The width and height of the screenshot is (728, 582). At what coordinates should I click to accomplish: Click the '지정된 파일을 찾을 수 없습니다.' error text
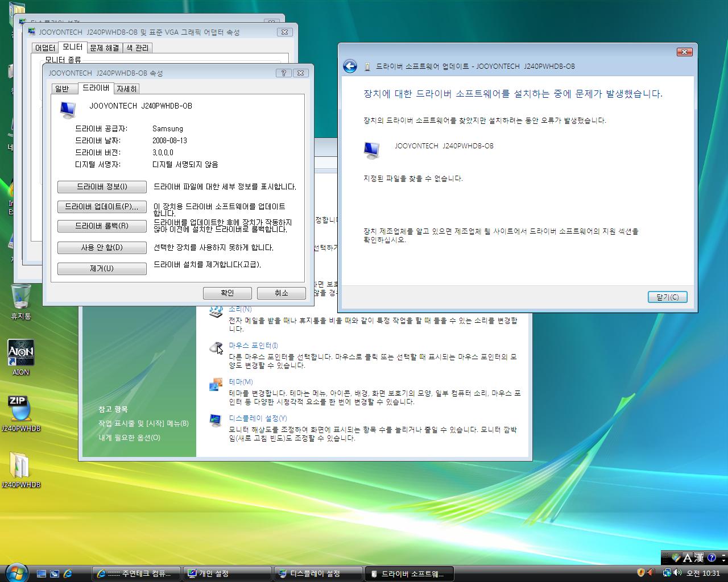point(413,178)
